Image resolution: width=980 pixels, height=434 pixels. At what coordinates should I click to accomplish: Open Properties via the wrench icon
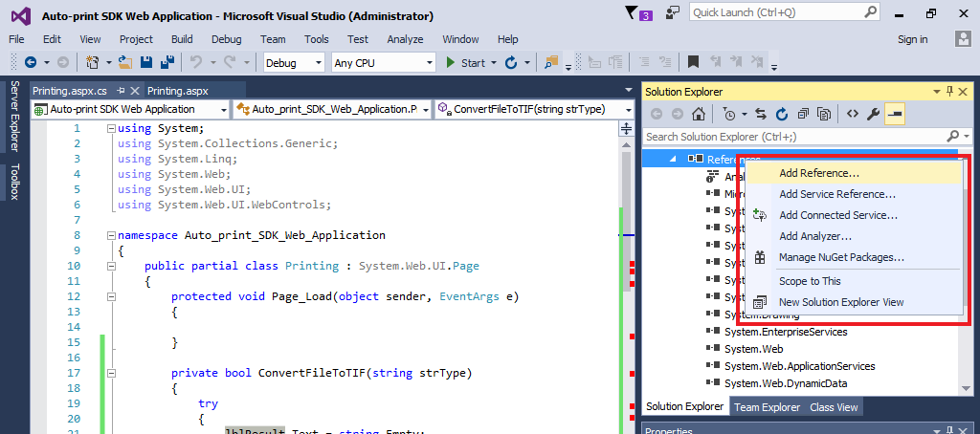(x=873, y=115)
